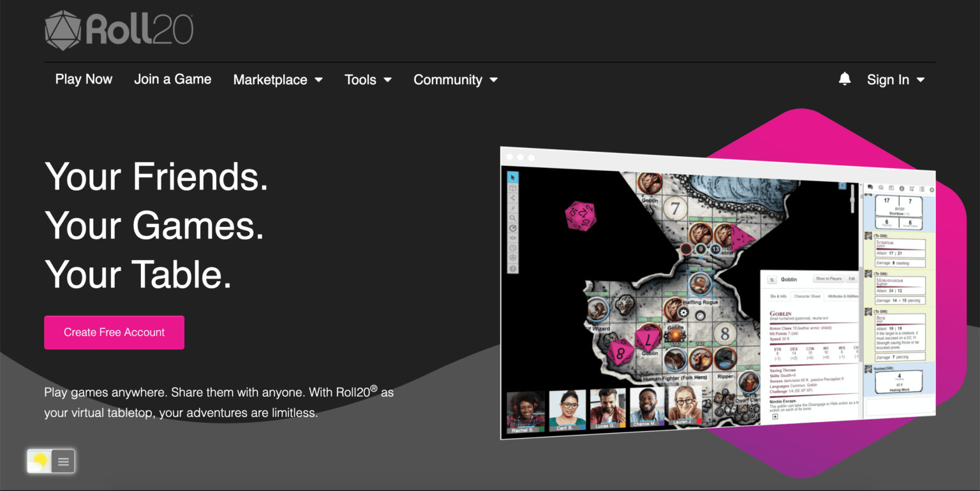Click the Create Free Account button
Image resolution: width=980 pixels, height=491 pixels.
pos(114,332)
